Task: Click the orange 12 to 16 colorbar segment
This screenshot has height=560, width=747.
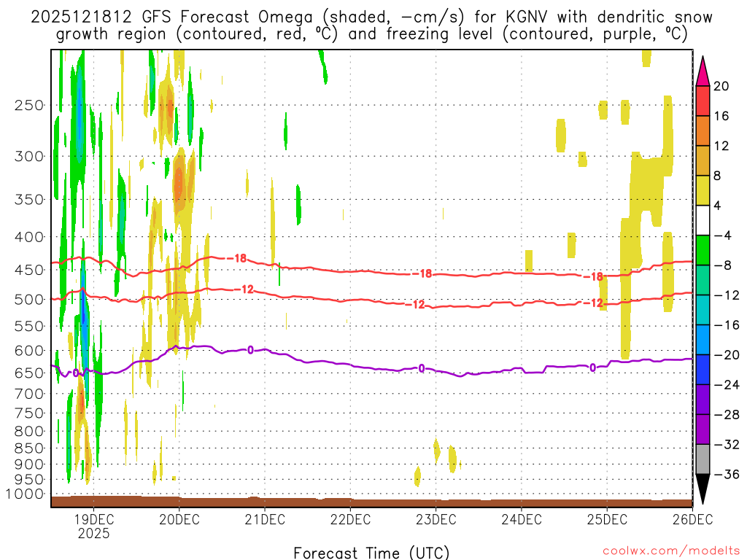Action: pos(703,131)
